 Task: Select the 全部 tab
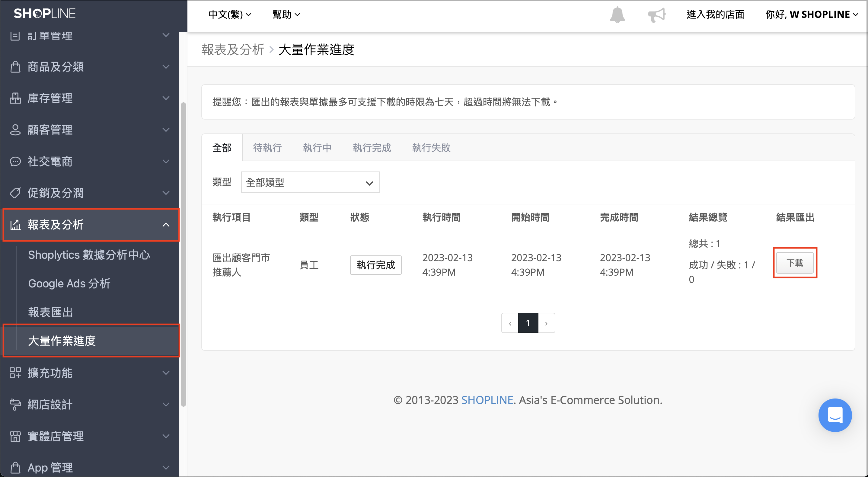(222, 148)
